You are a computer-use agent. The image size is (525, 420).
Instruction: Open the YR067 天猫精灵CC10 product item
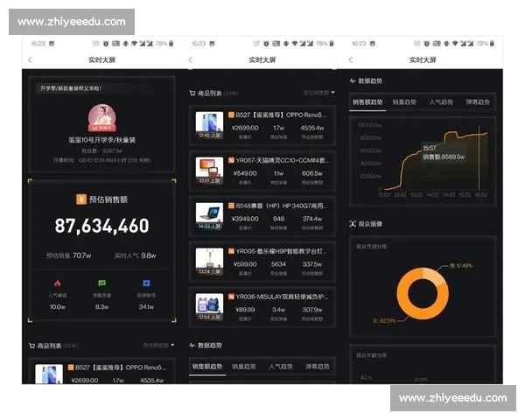point(262,168)
